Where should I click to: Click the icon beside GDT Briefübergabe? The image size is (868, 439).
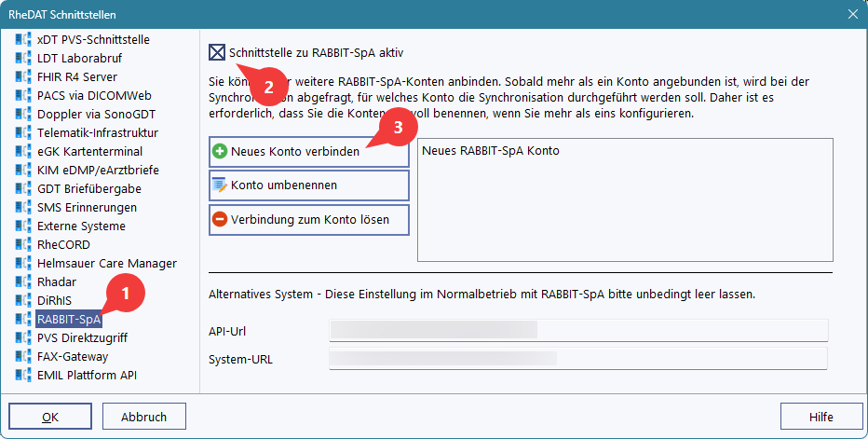click(23, 188)
